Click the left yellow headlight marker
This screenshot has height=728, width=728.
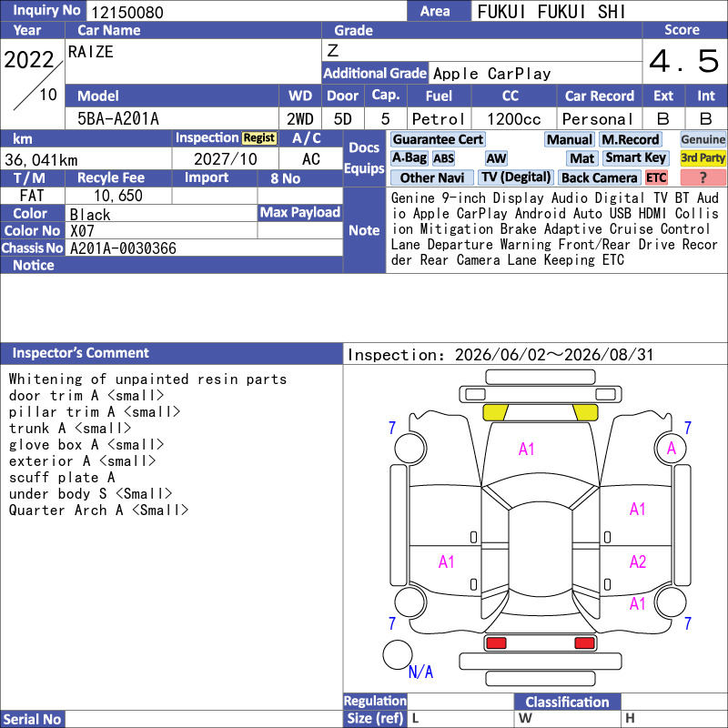[495, 412]
